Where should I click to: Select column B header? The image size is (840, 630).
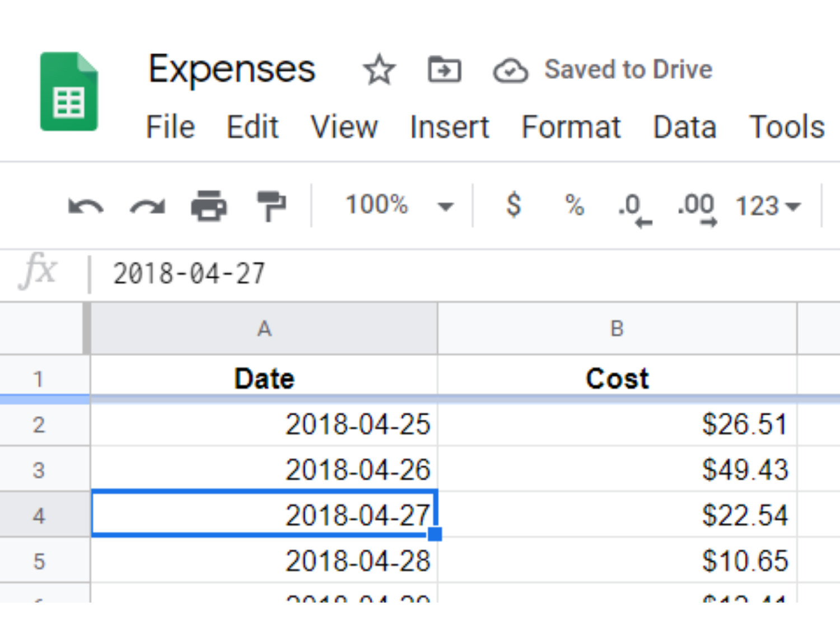[x=617, y=329]
